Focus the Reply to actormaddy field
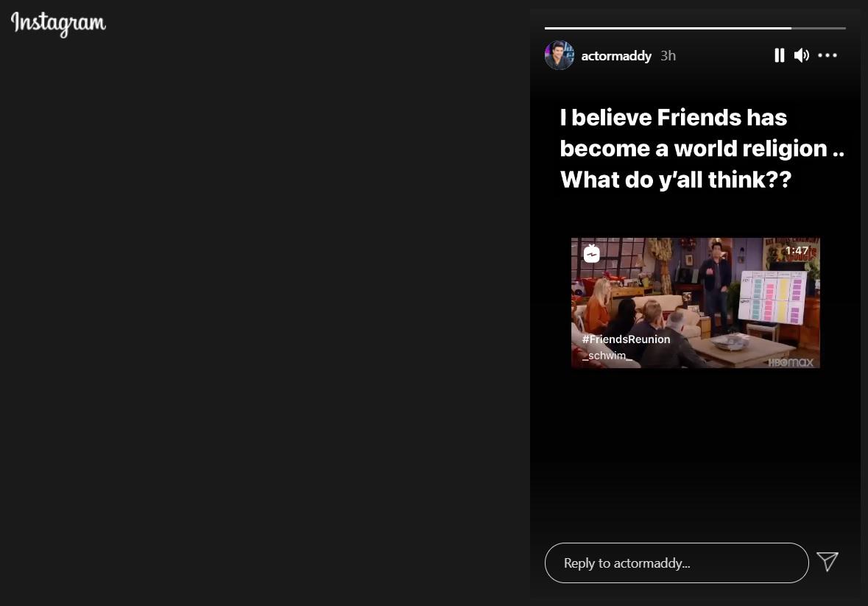This screenshot has width=868, height=606. coord(677,563)
